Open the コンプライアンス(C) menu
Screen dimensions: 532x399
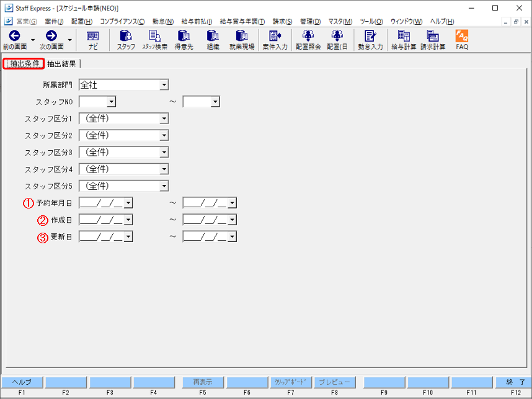(122, 21)
